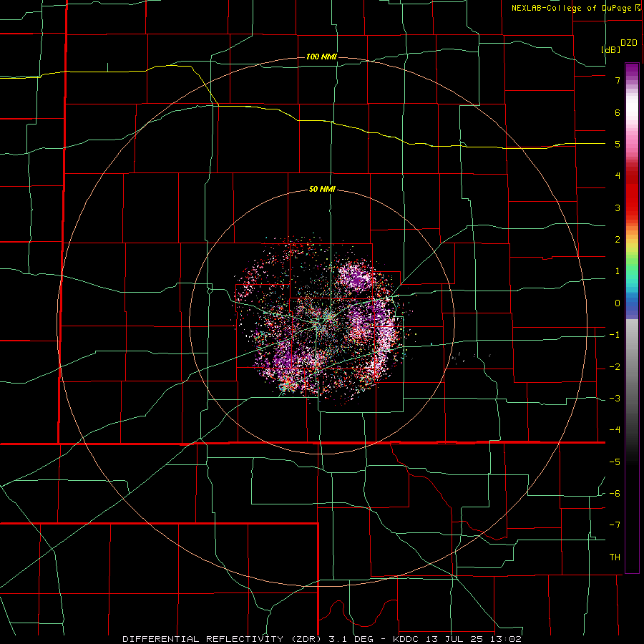Pick the -7 value on the color scale
The height and width of the screenshot is (644, 644).
pos(615,525)
